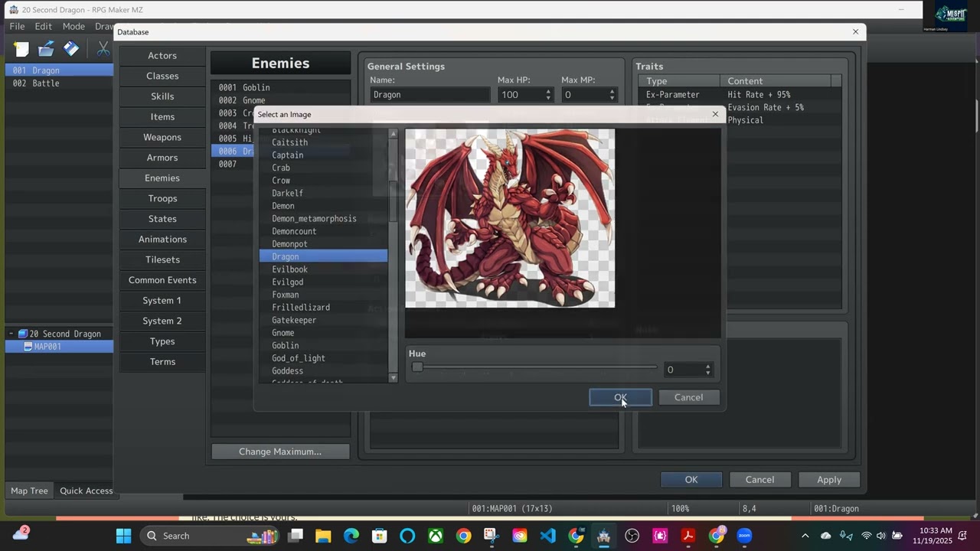Click the enemy Name input field
Viewport: 980px width, 551px height.
tap(430, 95)
